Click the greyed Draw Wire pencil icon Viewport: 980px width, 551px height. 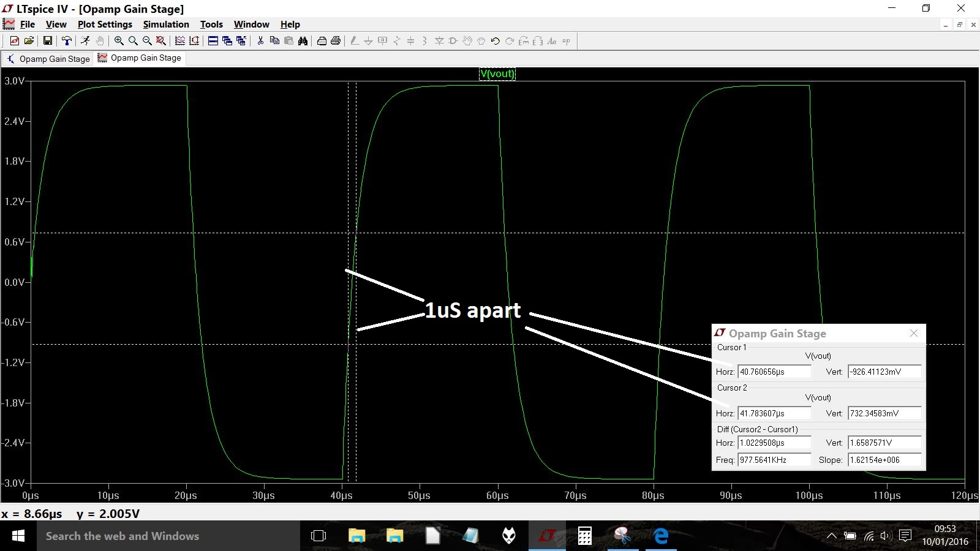355,41
